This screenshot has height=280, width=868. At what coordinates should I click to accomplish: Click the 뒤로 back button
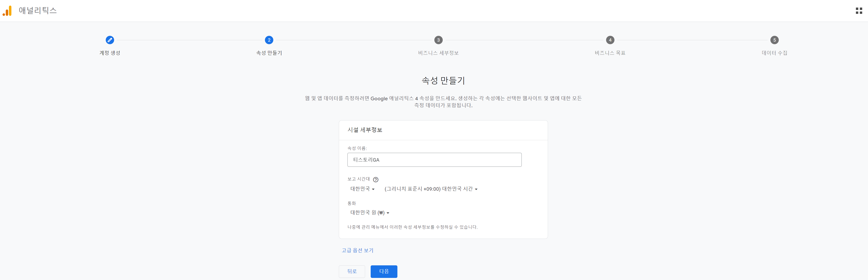(x=352, y=272)
